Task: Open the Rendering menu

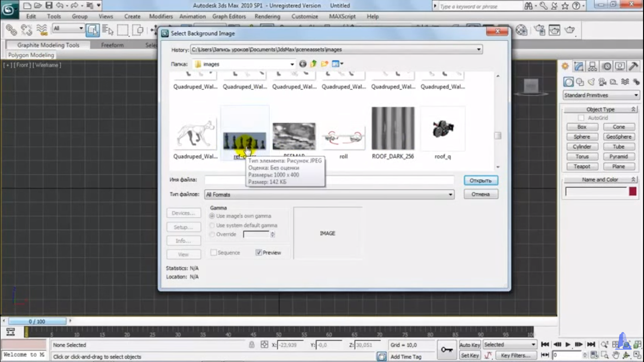Action: pos(267,16)
